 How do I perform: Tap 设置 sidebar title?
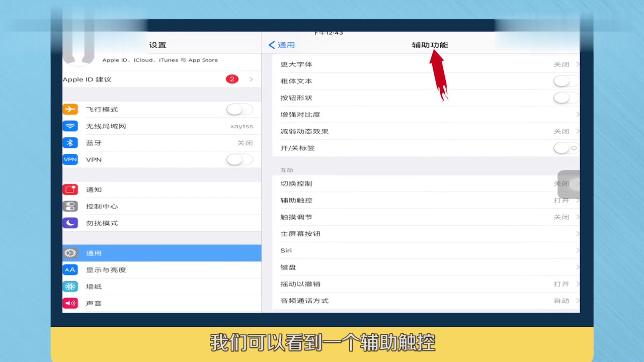click(157, 45)
